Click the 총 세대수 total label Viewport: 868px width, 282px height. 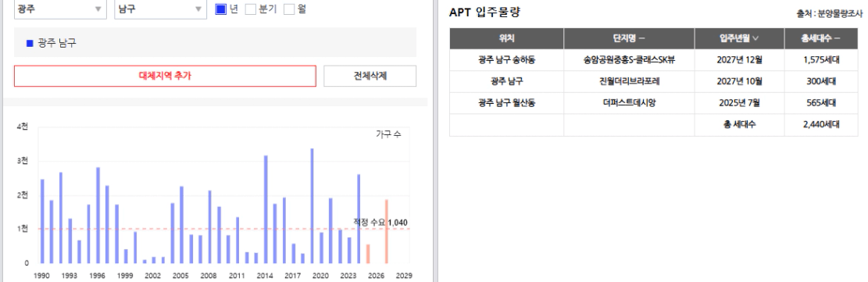(739, 125)
